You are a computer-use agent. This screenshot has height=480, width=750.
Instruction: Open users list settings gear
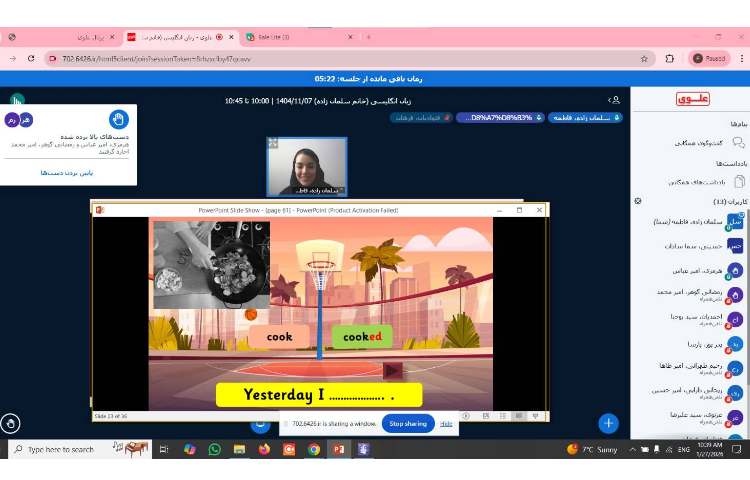[x=638, y=201]
